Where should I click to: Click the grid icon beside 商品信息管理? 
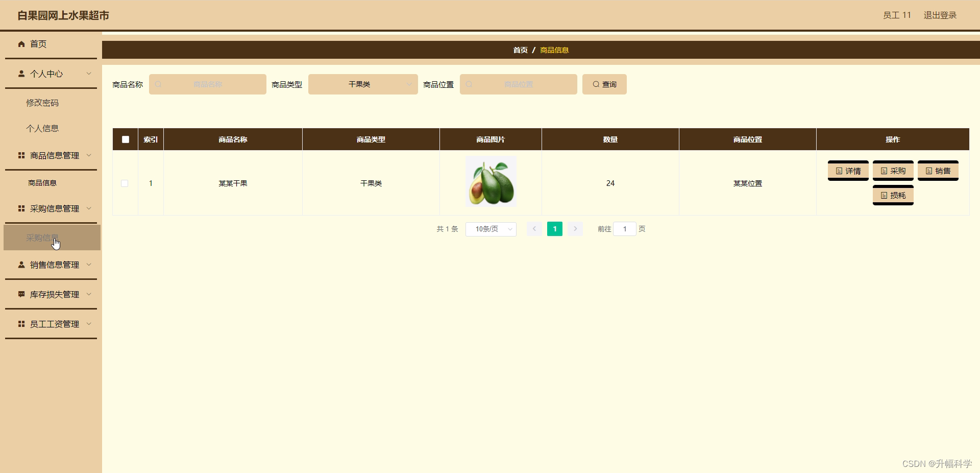[x=21, y=155]
